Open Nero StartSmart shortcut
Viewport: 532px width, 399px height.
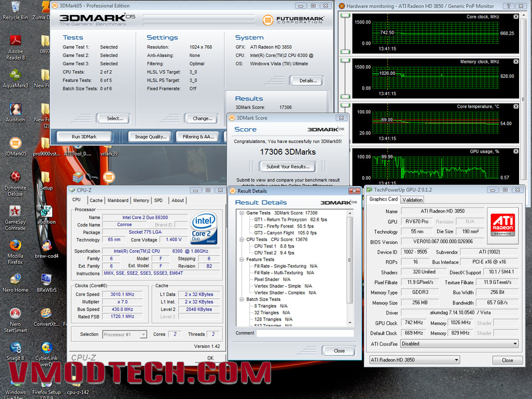(x=15, y=321)
